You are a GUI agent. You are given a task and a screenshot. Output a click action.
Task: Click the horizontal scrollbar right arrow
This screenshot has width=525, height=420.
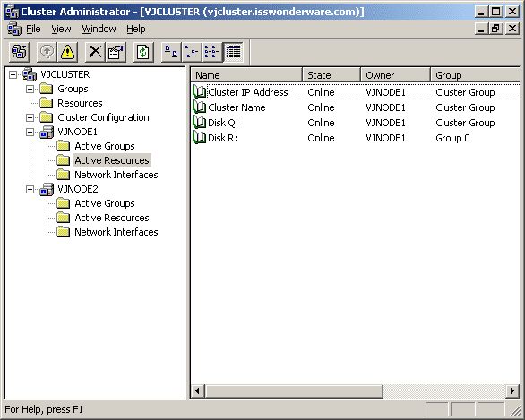pyautogui.click(x=512, y=390)
